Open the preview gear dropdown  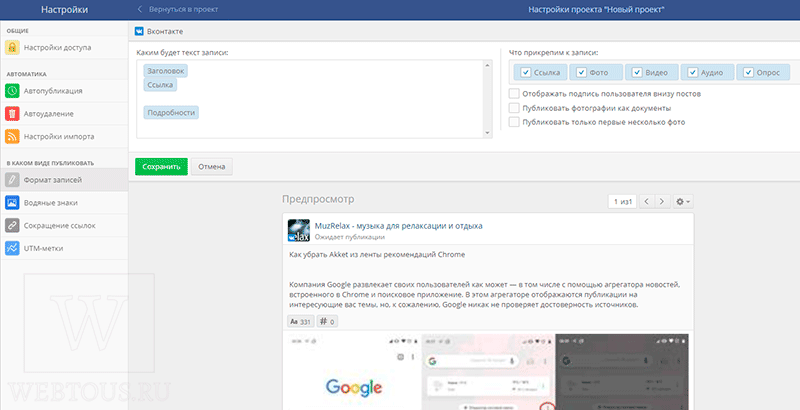point(683,201)
